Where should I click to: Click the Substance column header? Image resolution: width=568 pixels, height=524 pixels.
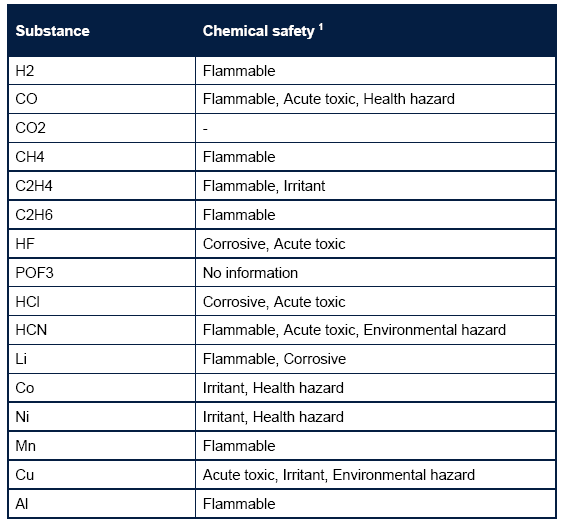[x=53, y=31]
